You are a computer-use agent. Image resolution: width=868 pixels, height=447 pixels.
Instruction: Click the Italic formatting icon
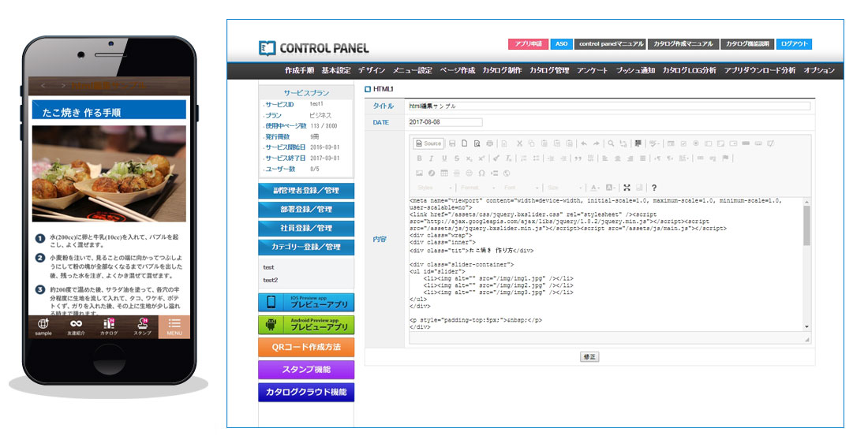point(432,158)
